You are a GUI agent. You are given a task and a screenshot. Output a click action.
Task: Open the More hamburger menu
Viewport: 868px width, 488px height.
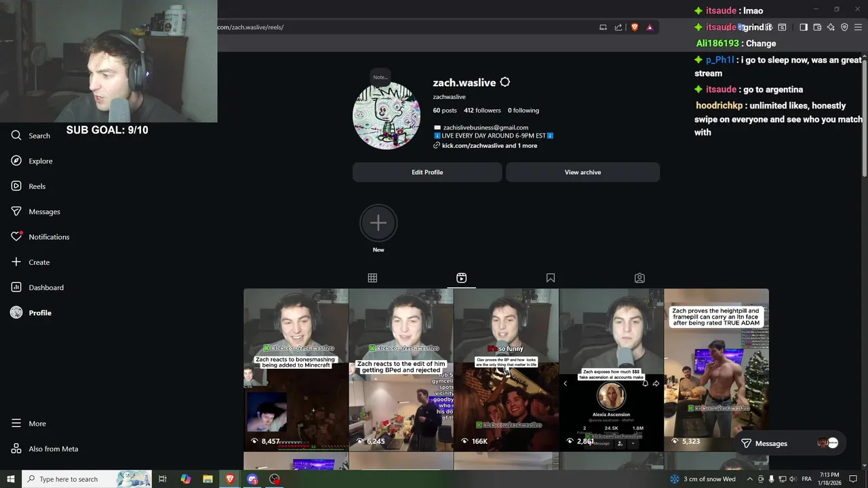[28, 424]
